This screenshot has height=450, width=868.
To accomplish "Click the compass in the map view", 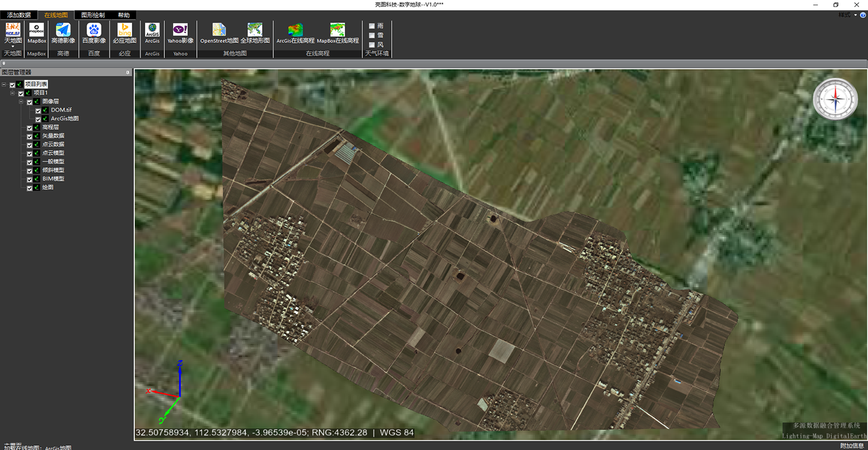I will tap(835, 100).
